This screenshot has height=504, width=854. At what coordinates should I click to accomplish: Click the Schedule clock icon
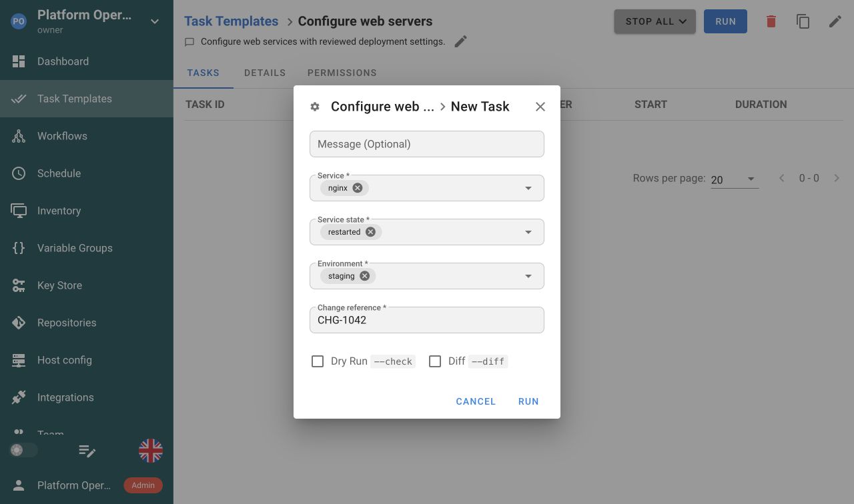[19, 173]
